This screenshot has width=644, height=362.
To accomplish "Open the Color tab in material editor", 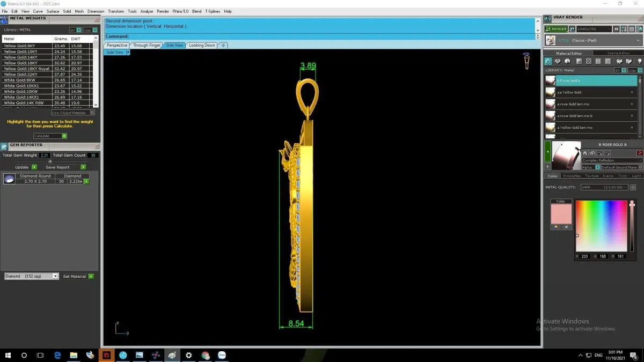I will pos(553,176).
